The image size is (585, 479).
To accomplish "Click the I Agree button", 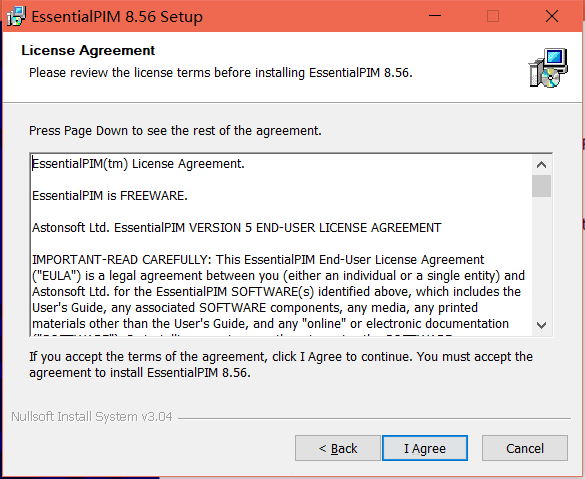I will [425, 448].
